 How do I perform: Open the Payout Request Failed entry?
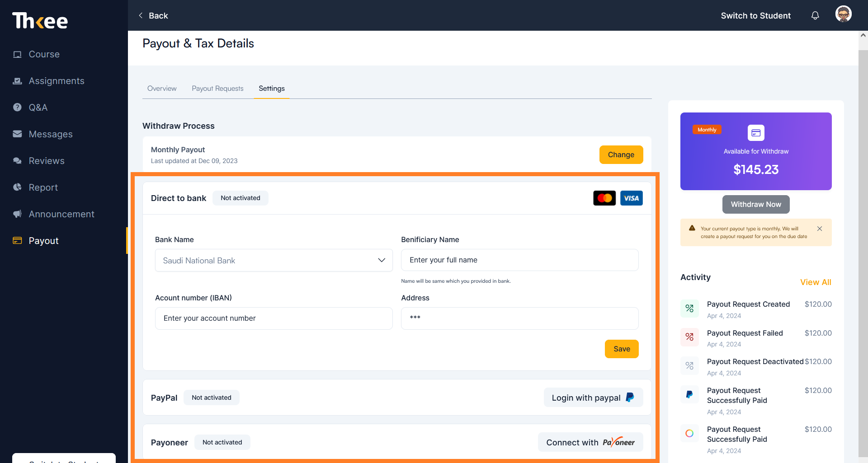click(x=756, y=338)
